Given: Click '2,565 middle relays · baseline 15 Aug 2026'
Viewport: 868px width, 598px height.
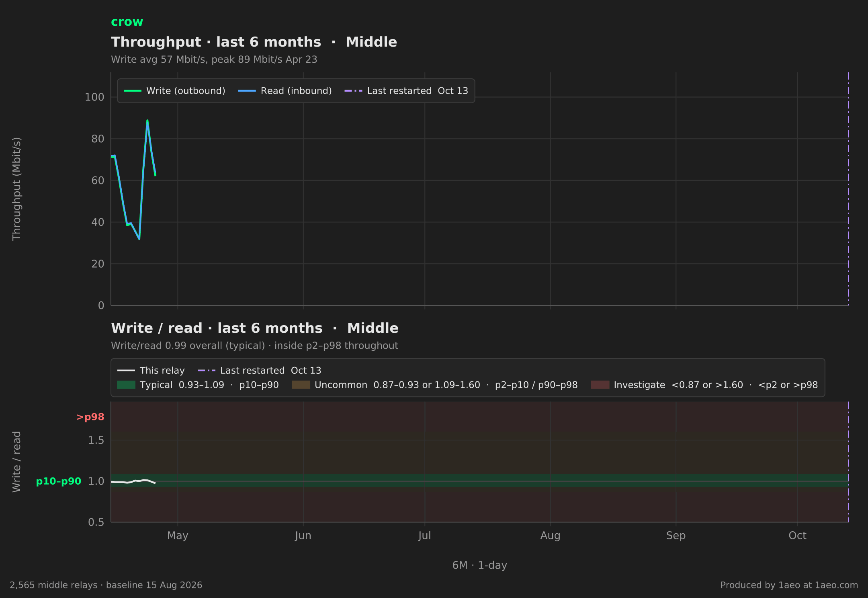Looking at the screenshot, I should 106,585.
